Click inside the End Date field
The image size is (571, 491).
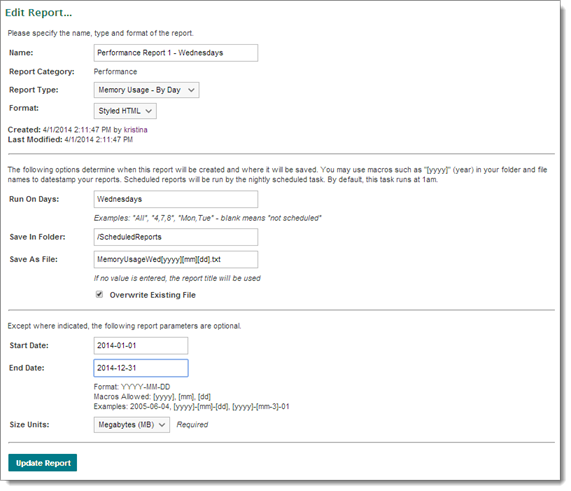pos(141,368)
